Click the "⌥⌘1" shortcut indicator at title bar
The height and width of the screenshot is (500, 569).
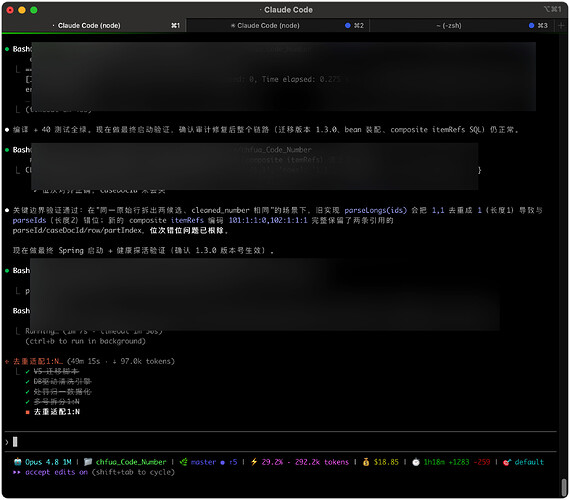552,9
